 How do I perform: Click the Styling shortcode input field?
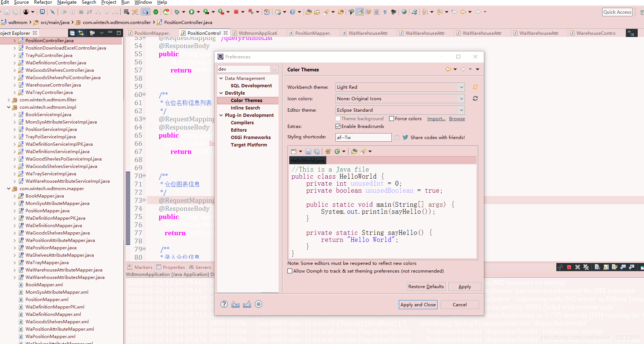[363, 137]
